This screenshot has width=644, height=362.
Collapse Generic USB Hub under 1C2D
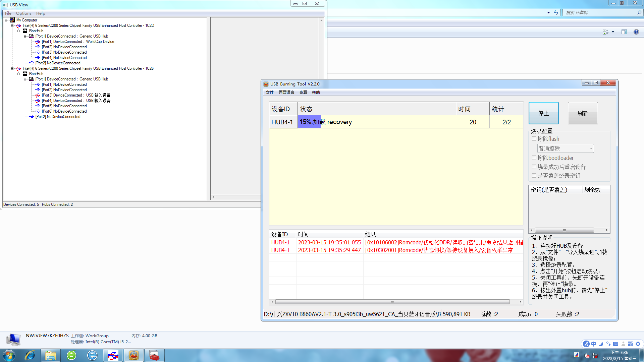[x=25, y=36]
